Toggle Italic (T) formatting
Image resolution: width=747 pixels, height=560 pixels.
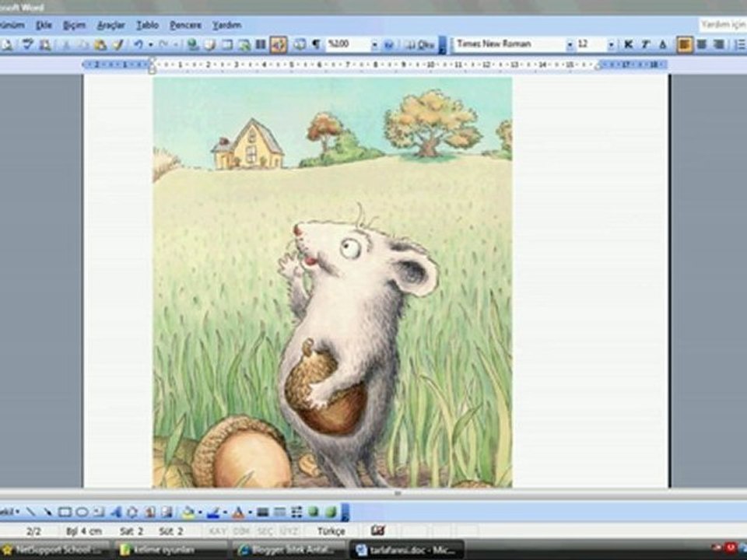(646, 45)
